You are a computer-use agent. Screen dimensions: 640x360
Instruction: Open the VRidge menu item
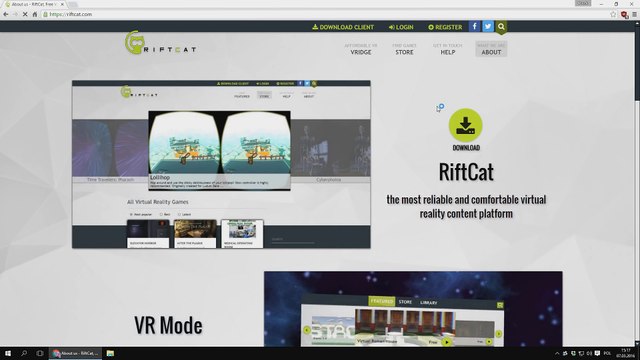tap(361, 49)
